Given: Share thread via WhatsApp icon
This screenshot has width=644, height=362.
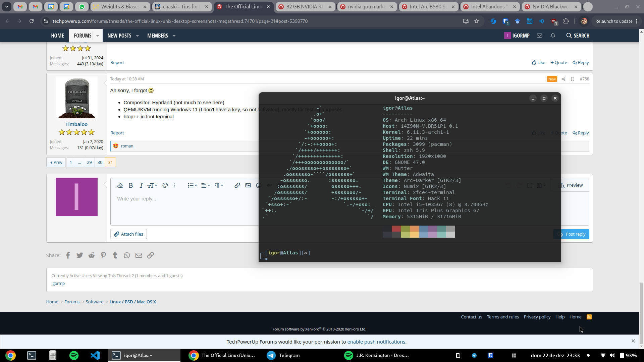Looking at the screenshot, I should [x=127, y=255].
